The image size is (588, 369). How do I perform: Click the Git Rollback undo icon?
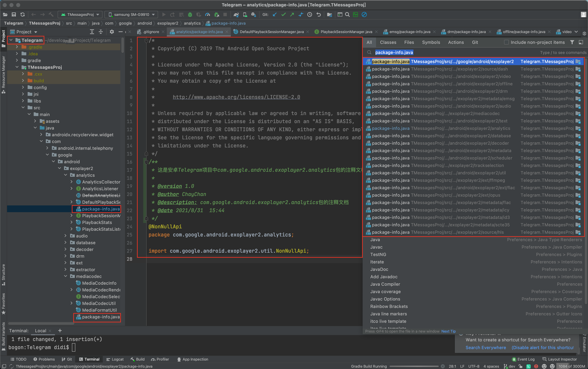click(318, 15)
